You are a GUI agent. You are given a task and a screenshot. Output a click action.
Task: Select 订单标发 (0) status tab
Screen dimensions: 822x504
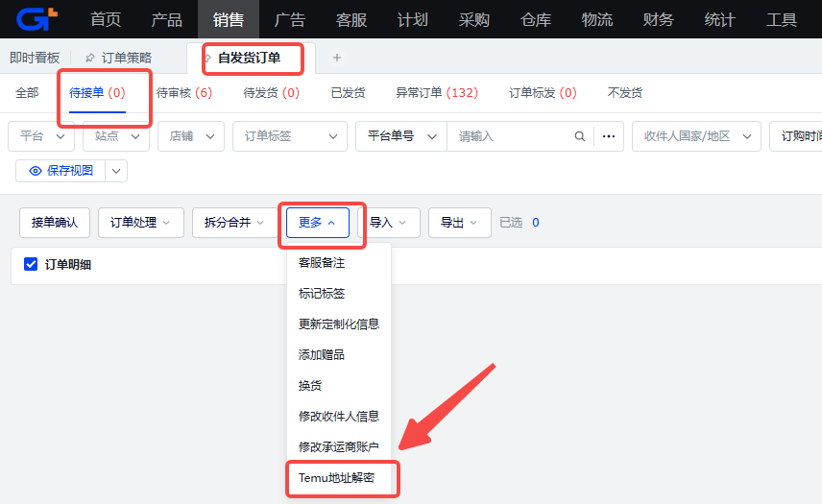(x=543, y=93)
